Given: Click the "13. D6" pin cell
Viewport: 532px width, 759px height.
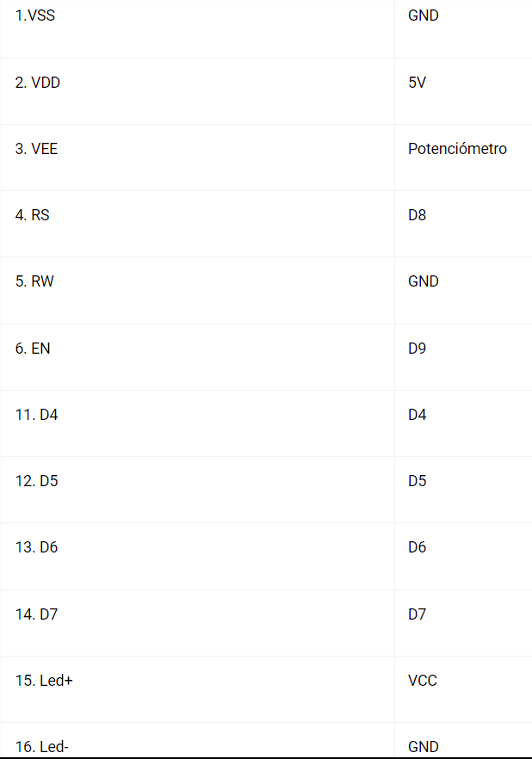Looking at the screenshot, I should point(37,547).
